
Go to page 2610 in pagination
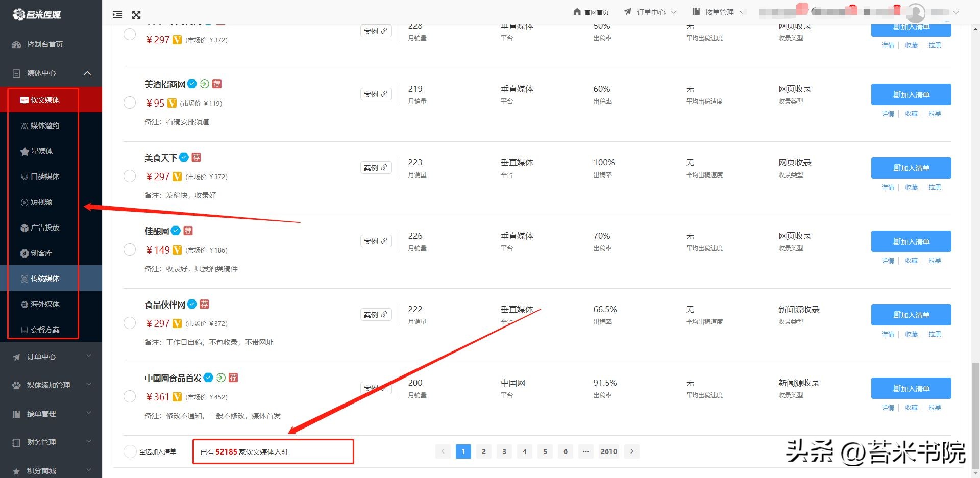[x=608, y=451]
